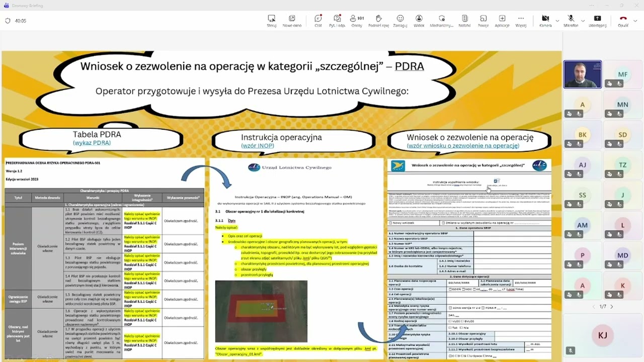
Task: Click the PDRA link in slide title
Action: 409,66
